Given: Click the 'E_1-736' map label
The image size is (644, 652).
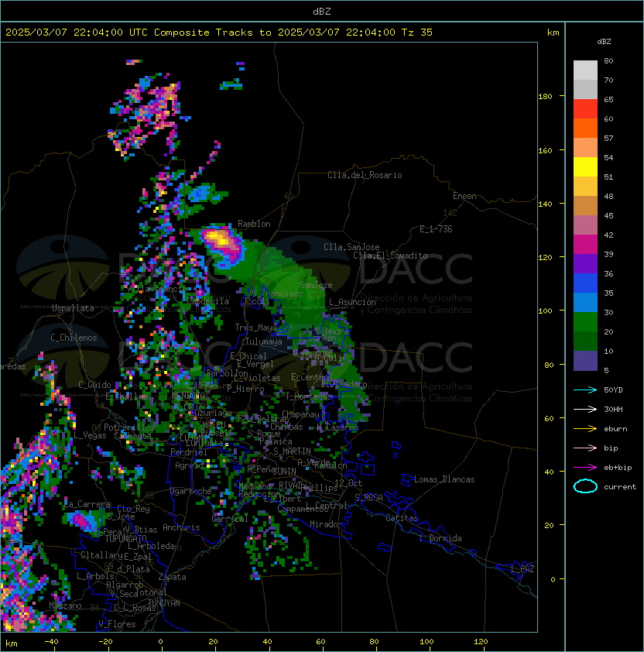Looking at the screenshot, I should coord(436,229).
